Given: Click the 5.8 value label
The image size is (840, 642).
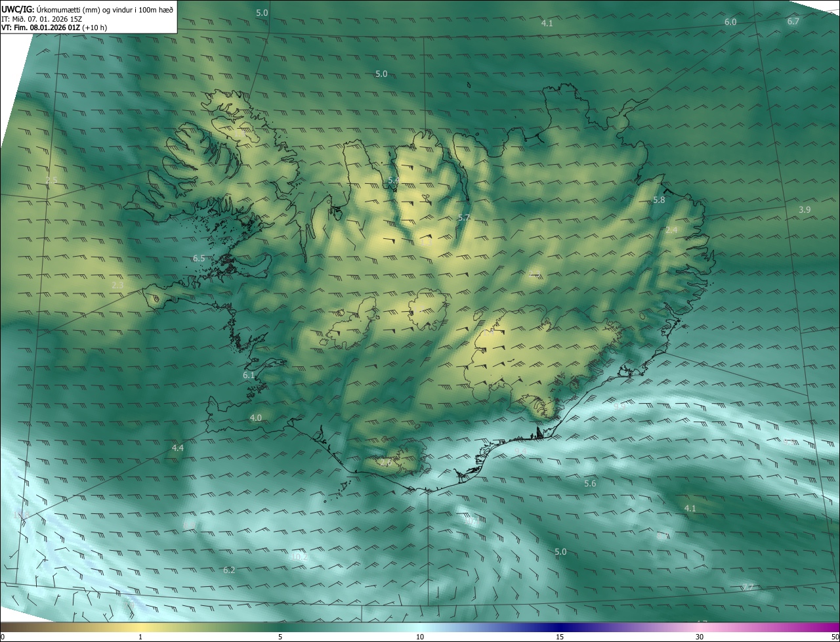Looking at the screenshot, I should coord(660,200).
